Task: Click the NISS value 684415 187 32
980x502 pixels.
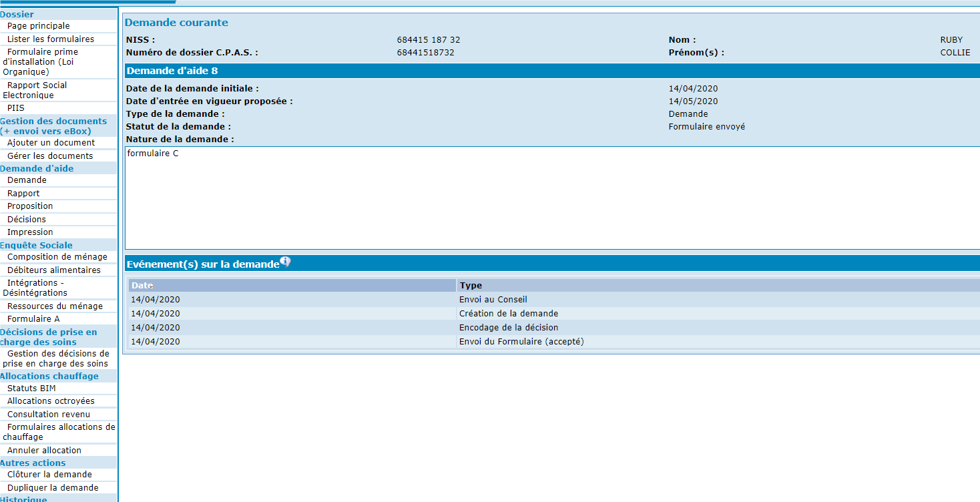Action: pos(429,40)
